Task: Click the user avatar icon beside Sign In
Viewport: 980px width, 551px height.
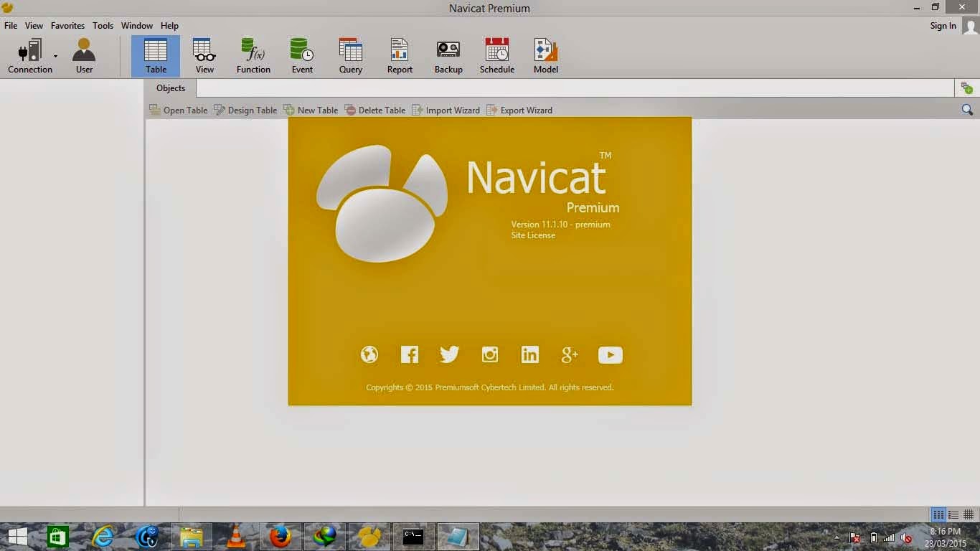Action: click(970, 27)
